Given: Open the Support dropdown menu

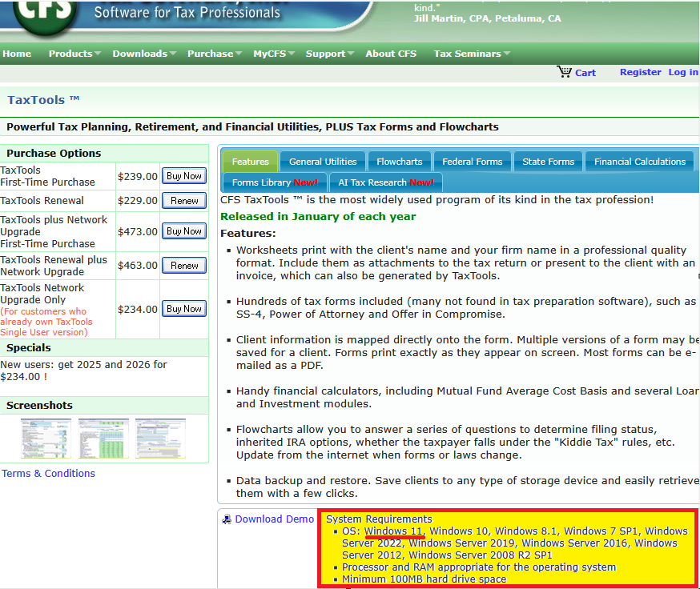Looking at the screenshot, I should [329, 54].
